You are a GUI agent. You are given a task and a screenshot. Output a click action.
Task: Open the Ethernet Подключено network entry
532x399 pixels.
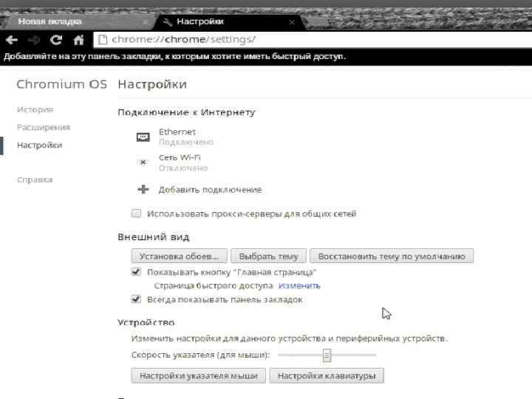point(186,137)
